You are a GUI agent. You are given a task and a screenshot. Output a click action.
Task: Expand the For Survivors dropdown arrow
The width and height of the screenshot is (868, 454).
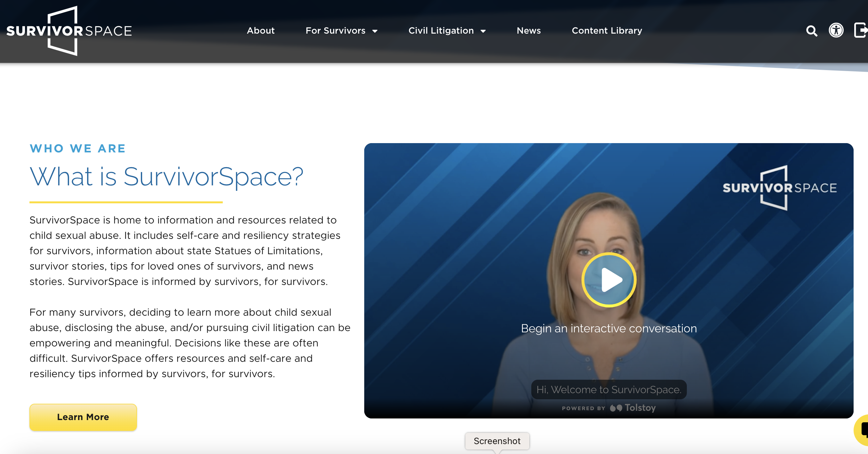[x=375, y=31]
